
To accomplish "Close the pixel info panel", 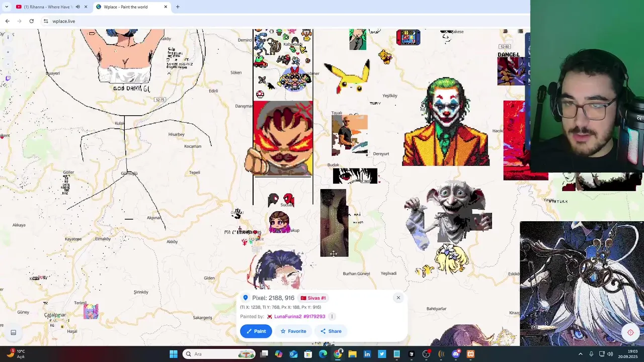I will coord(398,298).
